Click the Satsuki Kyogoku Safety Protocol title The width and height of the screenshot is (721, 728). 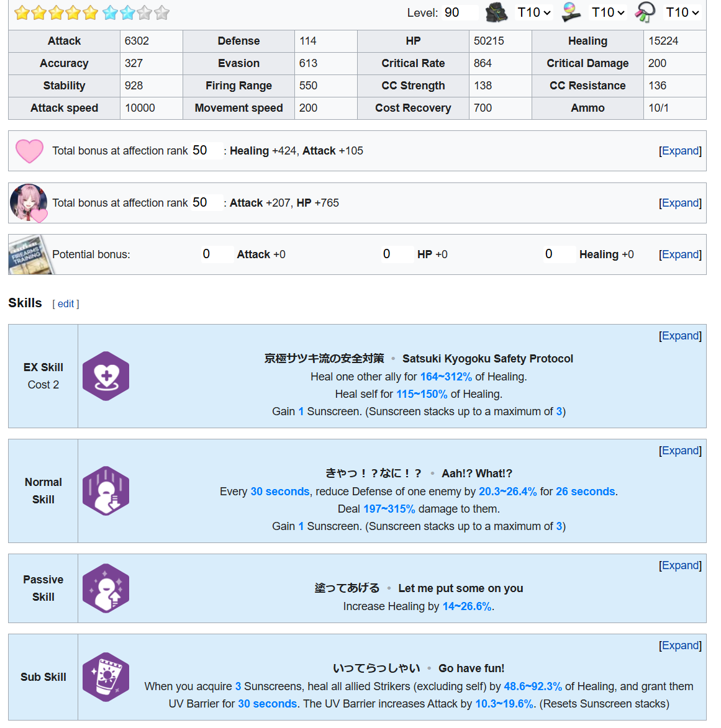487,359
